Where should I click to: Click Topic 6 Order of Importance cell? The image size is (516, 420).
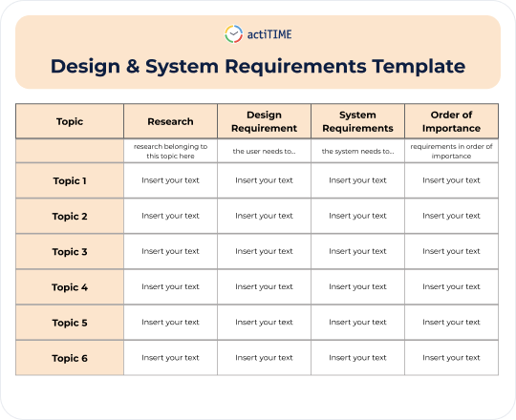tap(451, 358)
